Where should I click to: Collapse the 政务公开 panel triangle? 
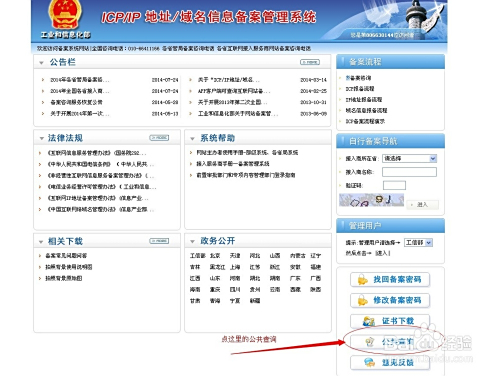[192, 241]
